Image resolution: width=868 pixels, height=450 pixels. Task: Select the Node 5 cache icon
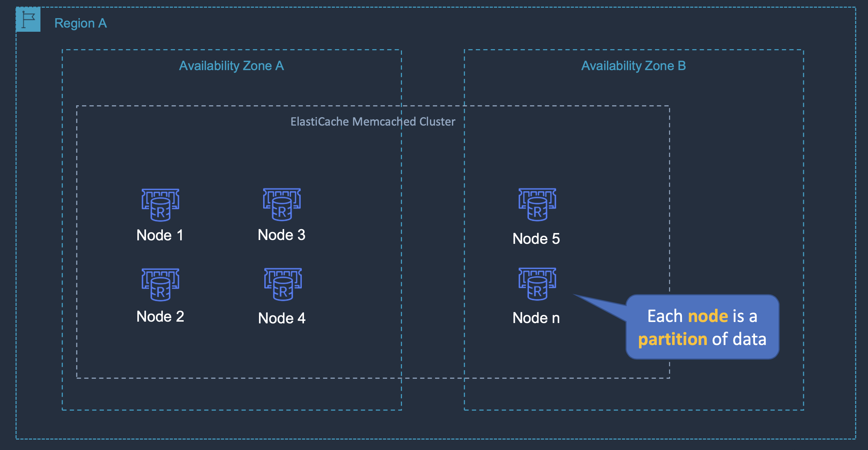coord(537,204)
